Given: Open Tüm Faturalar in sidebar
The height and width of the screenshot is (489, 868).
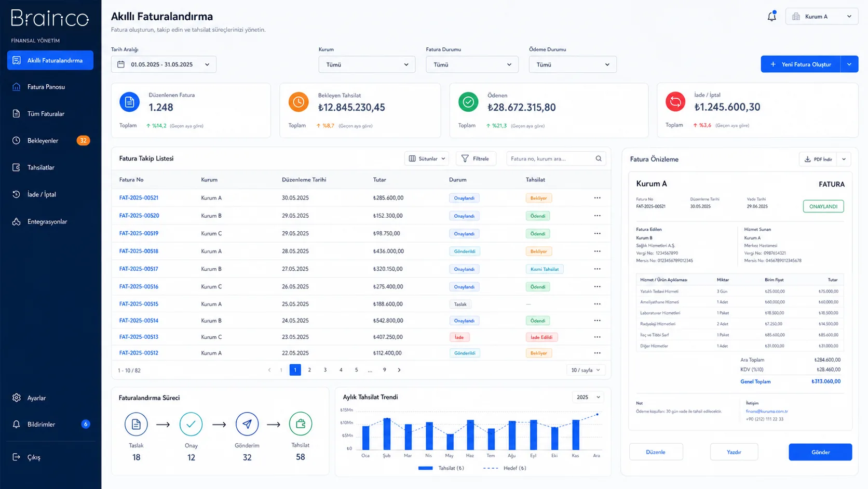Looking at the screenshot, I should 50,114.
